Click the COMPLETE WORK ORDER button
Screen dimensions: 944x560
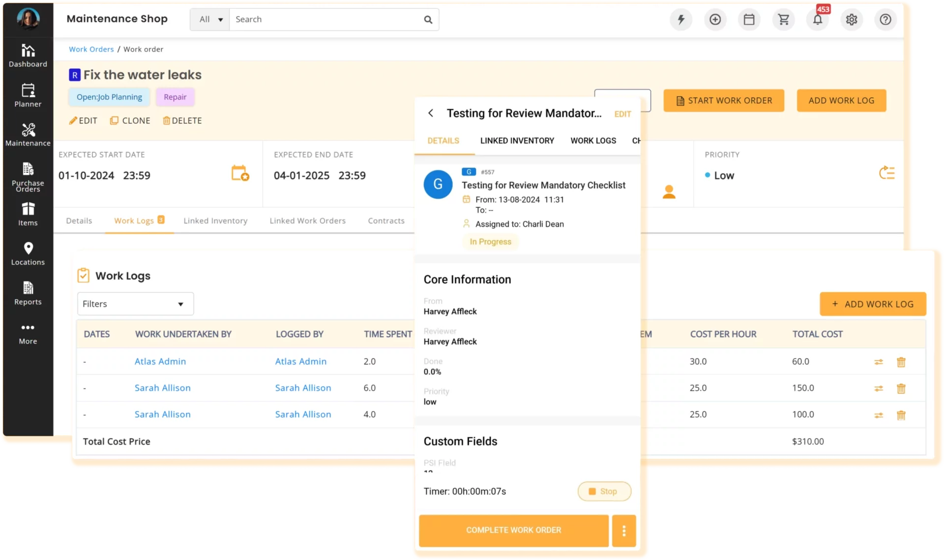[x=513, y=531]
